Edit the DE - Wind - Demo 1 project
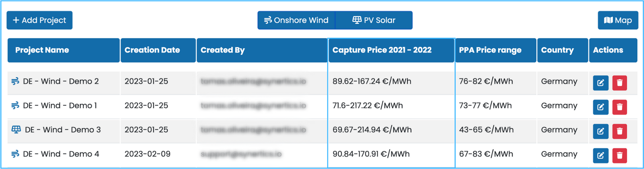 coord(600,107)
